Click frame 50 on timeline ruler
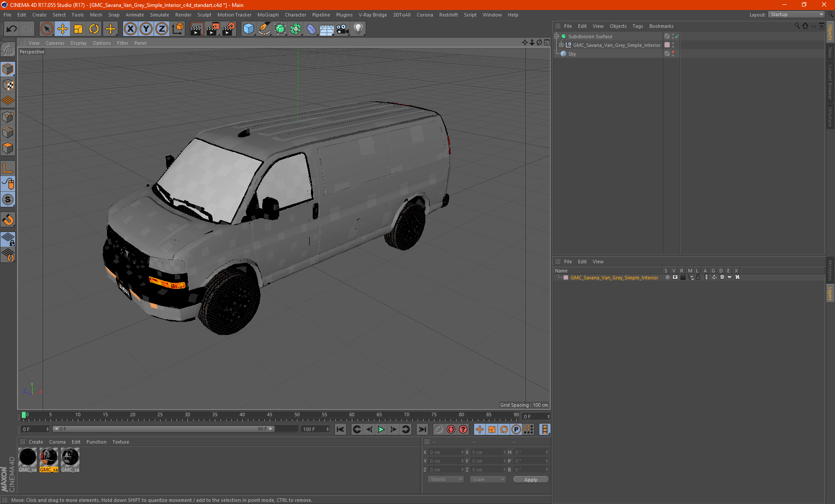The width and height of the screenshot is (835, 504). pyautogui.click(x=297, y=415)
